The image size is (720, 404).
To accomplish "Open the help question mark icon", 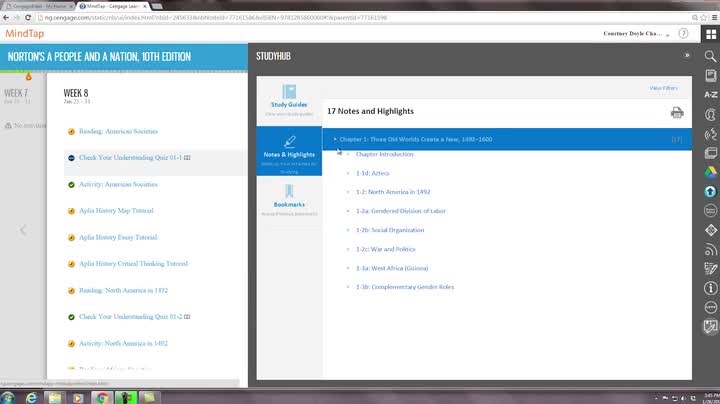I will coord(683,34).
